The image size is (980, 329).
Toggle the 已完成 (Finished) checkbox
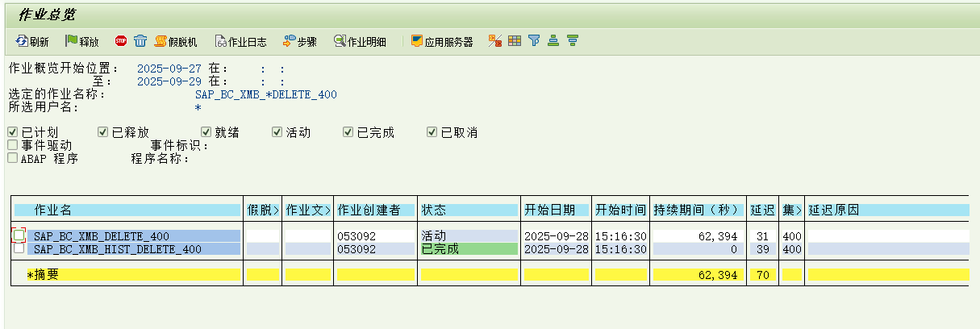point(348,132)
